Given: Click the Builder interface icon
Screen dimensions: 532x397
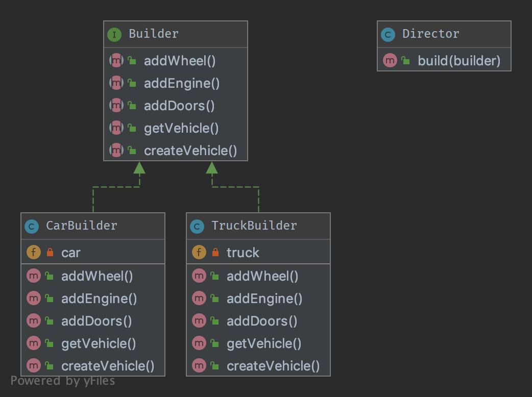Looking at the screenshot, I should [x=114, y=35].
